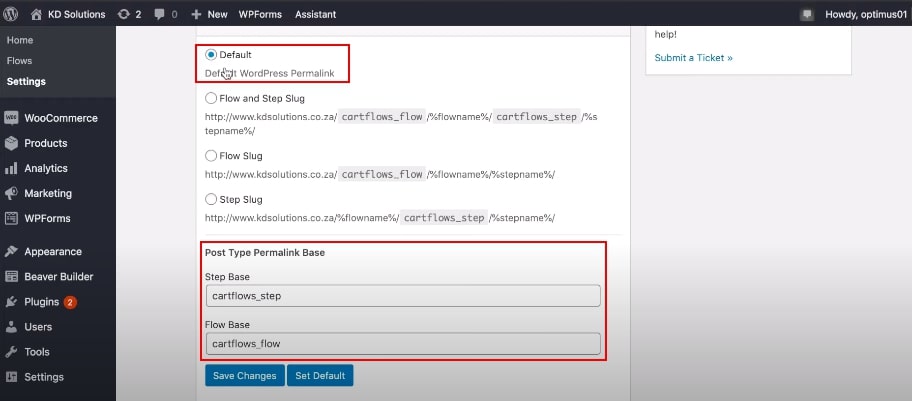Viewport: 912px width, 401px height.
Task: Click the Plugins plug icon
Action: click(x=11, y=302)
